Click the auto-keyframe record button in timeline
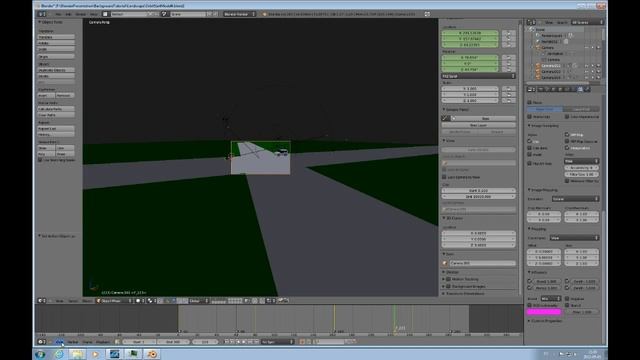The image size is (640, 360). tap(302, 342)
